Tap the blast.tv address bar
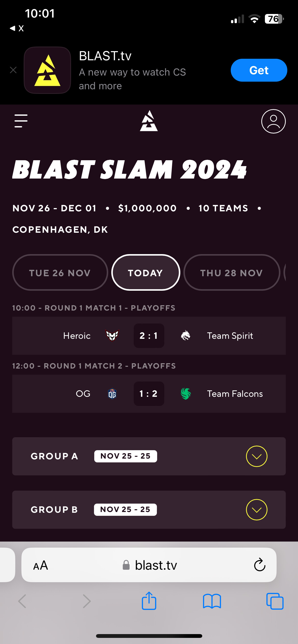The width and height of the screenshot is (298, 644). [x=155, y=565]
